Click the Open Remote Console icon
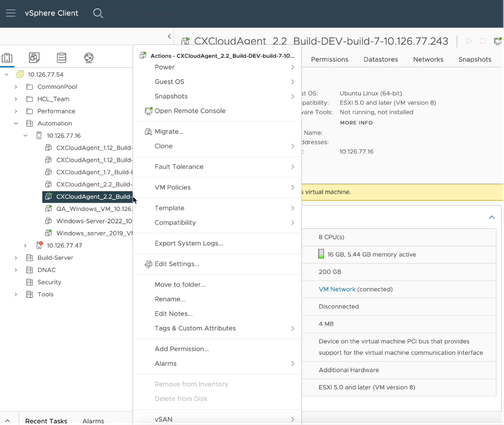 click(x=148, y=111)
